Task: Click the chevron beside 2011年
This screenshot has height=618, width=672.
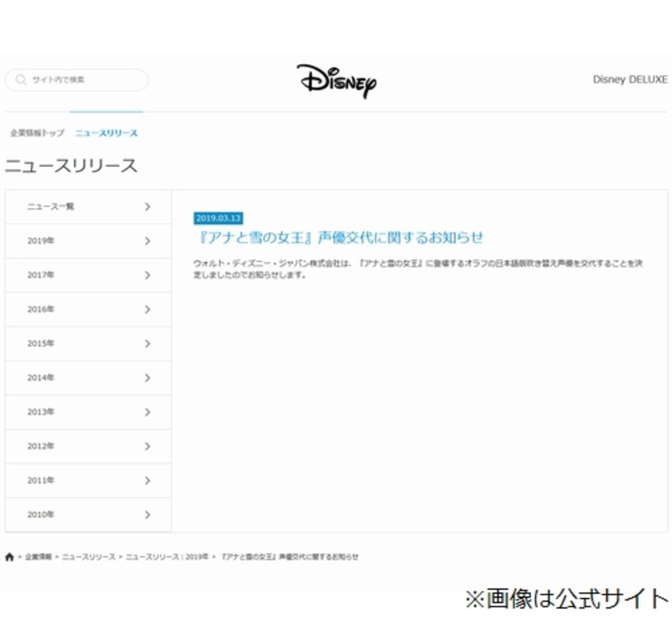Action: pyautogui.click(x=147, y=480)
